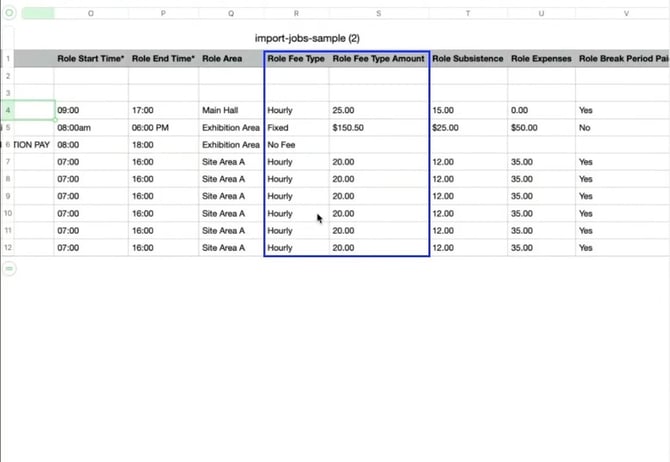Click row 4 number header
The width and height of the screenshot is (670, 462).
[x=6, y=110]
